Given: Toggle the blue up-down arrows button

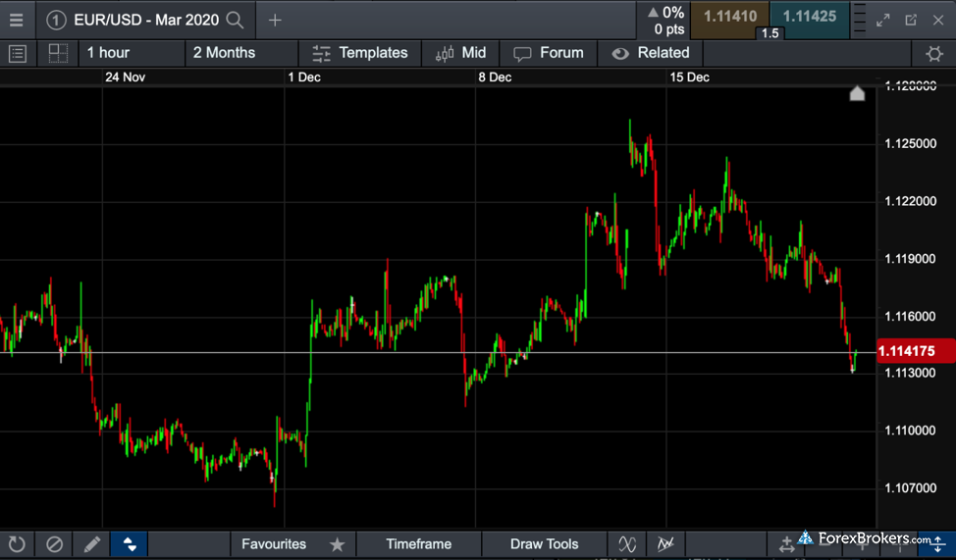Looking at the screenshot, I should click(x=130, y=544).
